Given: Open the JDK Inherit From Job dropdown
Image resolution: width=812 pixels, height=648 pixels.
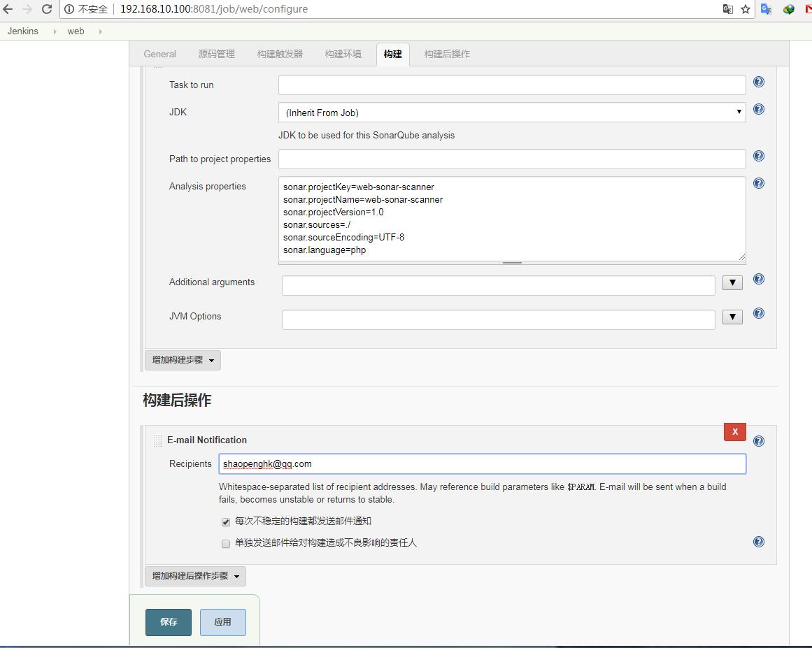Looking at the screenshot, I should [511, 113].
